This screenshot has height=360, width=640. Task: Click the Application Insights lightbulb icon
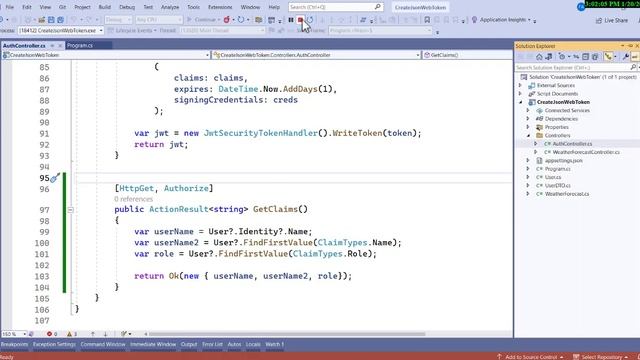(x=474, y=20)
